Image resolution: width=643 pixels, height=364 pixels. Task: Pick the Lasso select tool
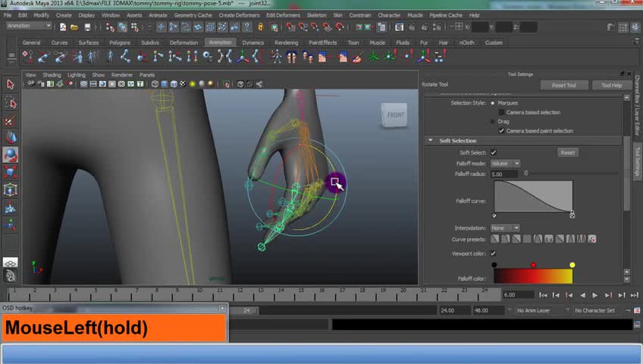point(11,102)
